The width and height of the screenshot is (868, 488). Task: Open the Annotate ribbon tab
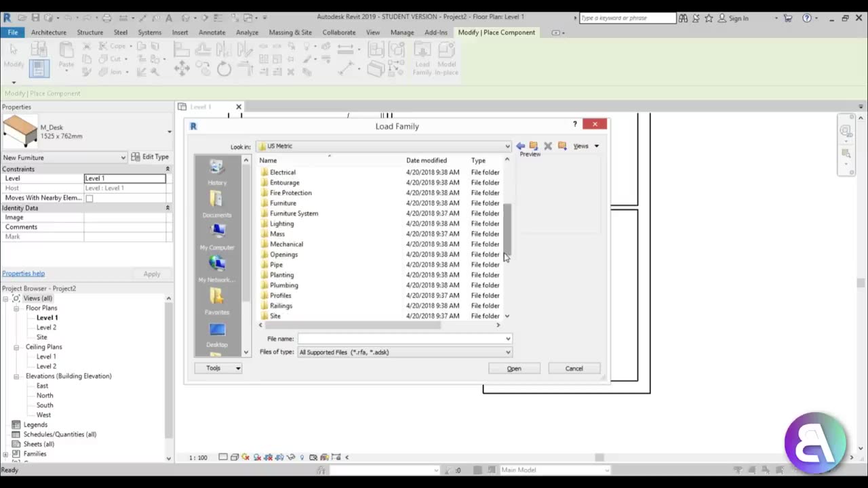(x=212, y=33)
